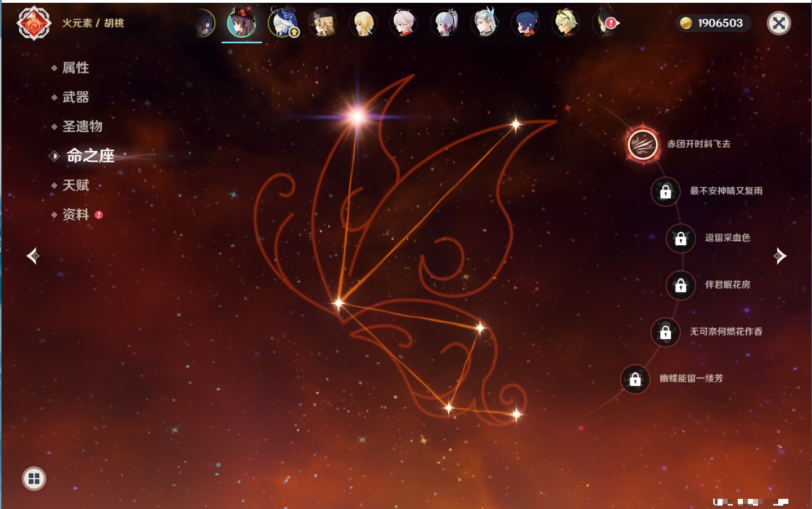Open the unlocked constellation 赤团开时斜飞去
This screenshot has width=812, height=509.
(643, 145)
